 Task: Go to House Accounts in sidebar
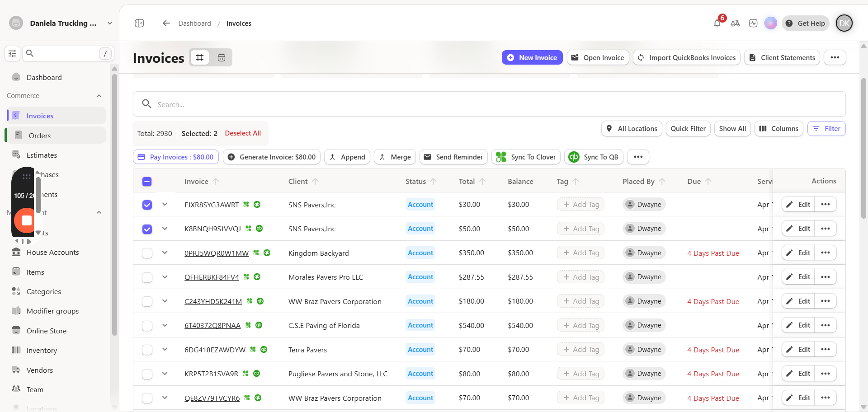52,253
